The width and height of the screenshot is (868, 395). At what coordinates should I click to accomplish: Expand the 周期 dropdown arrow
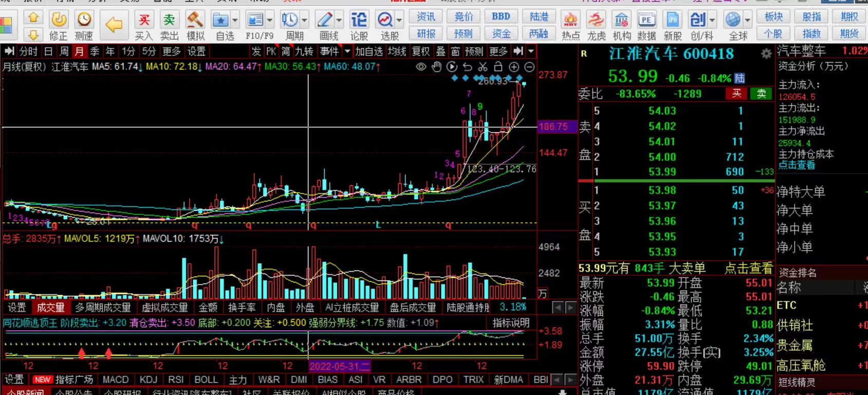click(x=304, y=21)
